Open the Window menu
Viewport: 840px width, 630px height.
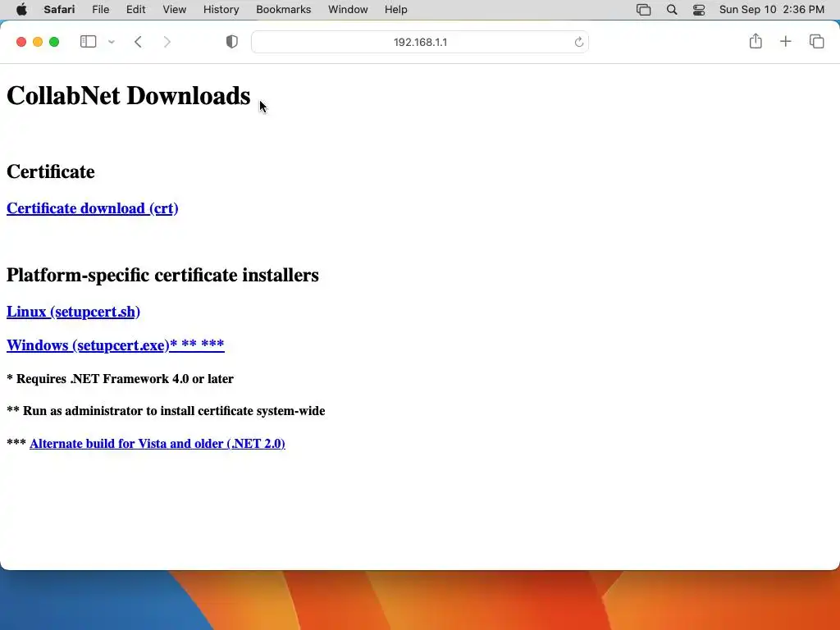pyautogui.click(x=348, y=10)
